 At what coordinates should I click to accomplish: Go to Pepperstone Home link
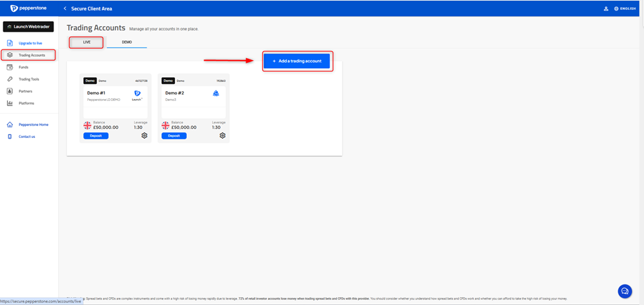coord(33,125)
